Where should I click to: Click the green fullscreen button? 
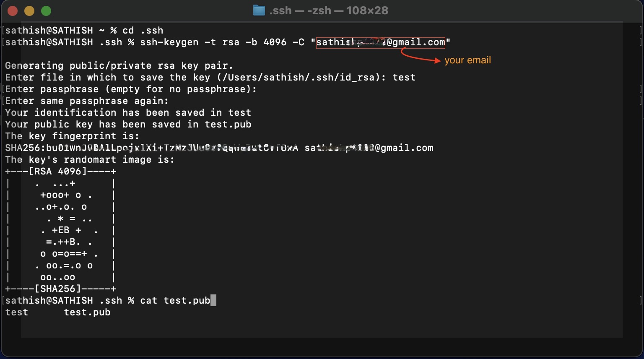tap(46, 11)
